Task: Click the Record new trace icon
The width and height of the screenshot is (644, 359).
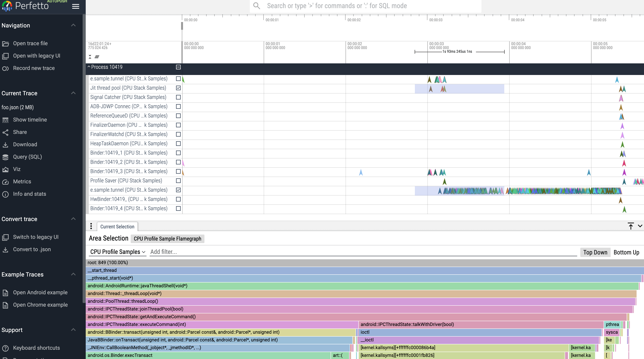Action: coord(5,68)
